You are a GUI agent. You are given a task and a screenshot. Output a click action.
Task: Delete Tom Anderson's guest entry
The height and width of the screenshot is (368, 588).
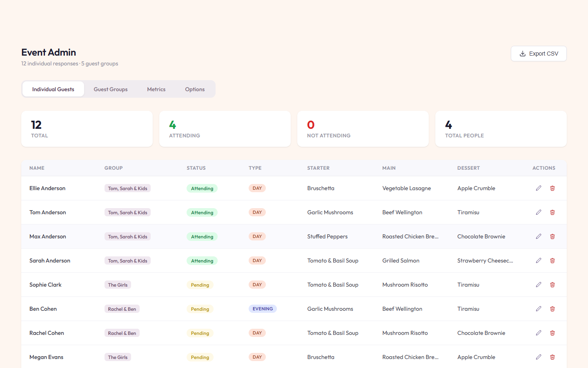click(x=552, y=212)
